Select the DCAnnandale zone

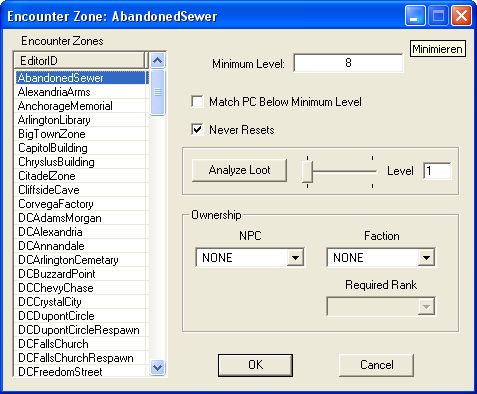coord(81,246)
